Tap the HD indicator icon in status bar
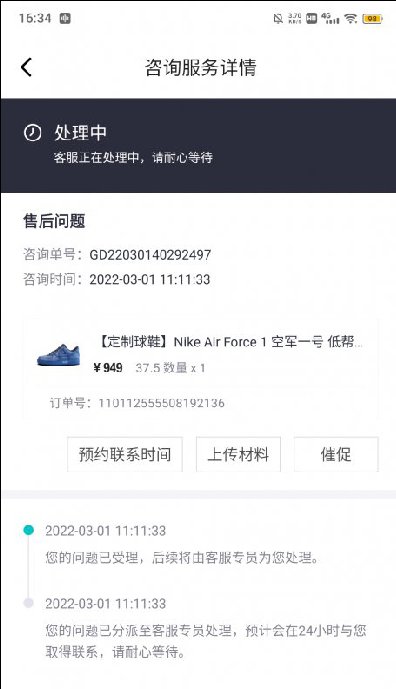 coord(312,18)
